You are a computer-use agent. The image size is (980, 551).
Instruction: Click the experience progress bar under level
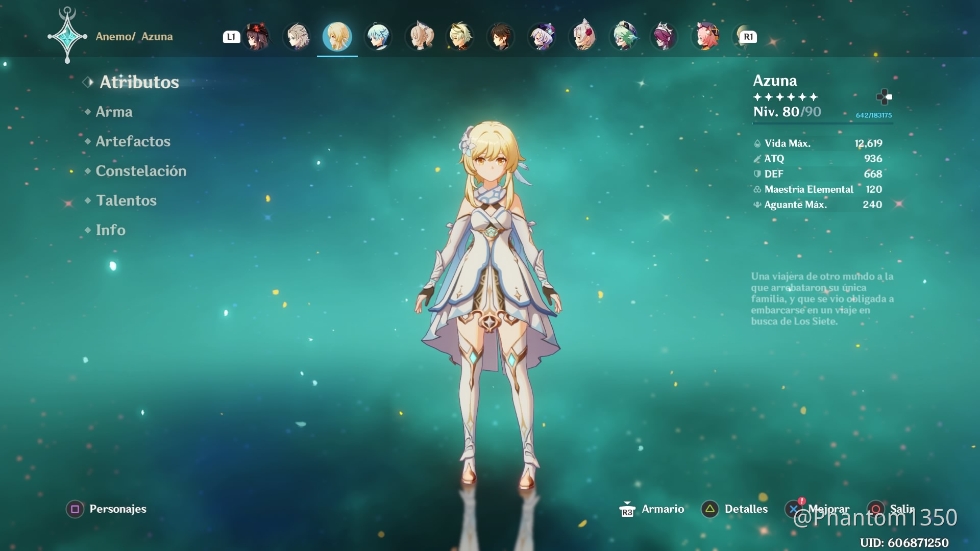tap(823, 123)
